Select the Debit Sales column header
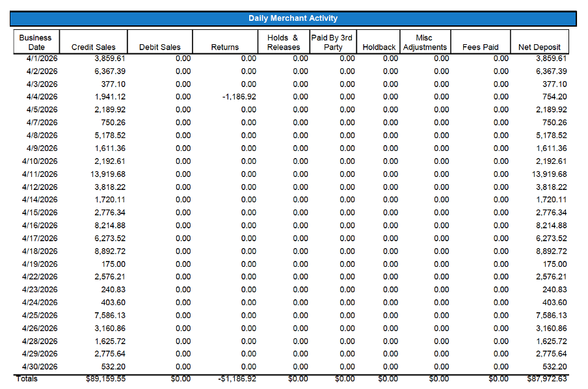Viewport: 588px width, 389px height. [x=160, y=42]
